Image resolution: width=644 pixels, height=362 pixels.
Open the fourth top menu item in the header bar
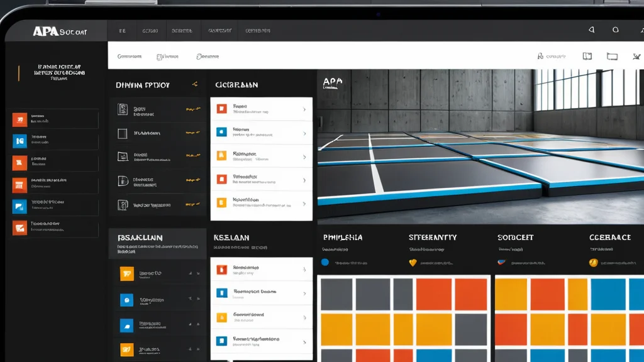pyautogui.click(x=219, y=31)
